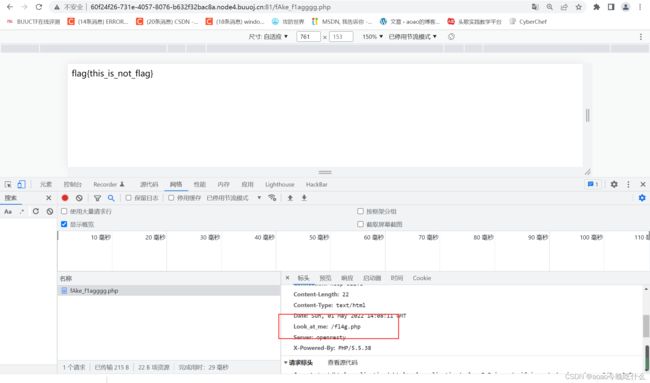Open the network conditions wifi icon

pos(272,198)
